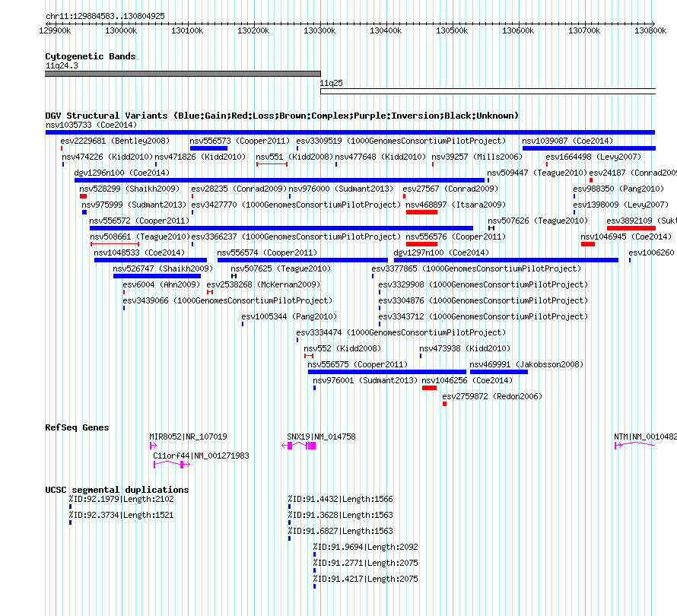Click the Cytogenetic Bands track title
This screenshot has width=677, height=616.
[91, 56]
